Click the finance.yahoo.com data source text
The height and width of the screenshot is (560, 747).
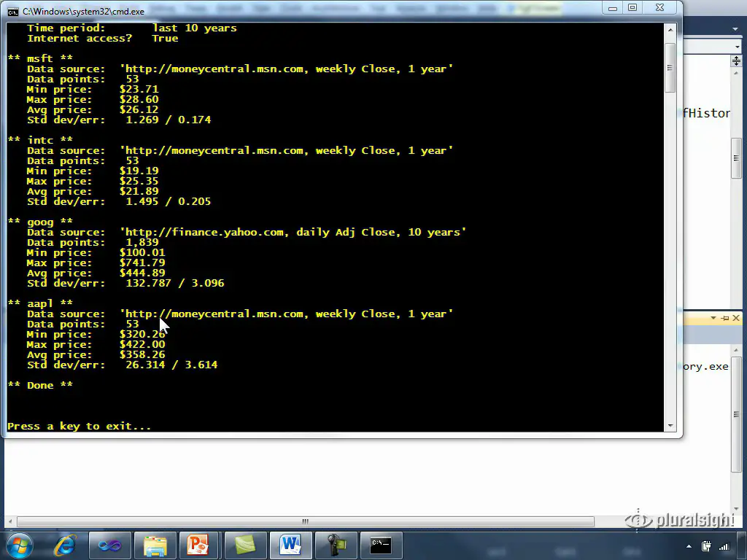pos(293,233)
